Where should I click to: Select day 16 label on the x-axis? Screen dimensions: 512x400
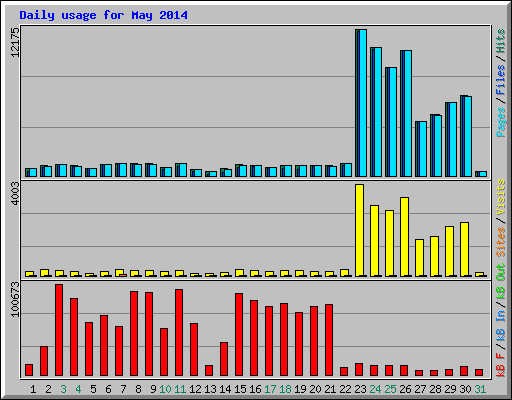coord(255,389)
